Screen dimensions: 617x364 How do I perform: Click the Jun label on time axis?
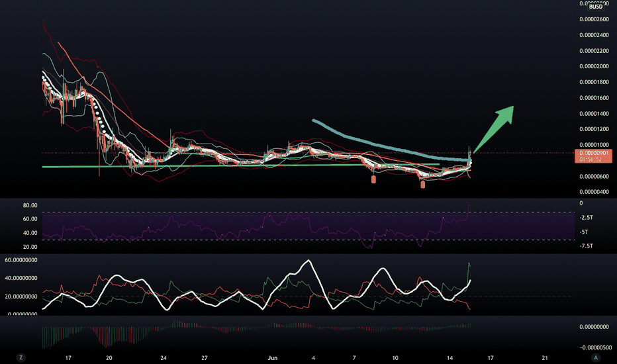272,358
